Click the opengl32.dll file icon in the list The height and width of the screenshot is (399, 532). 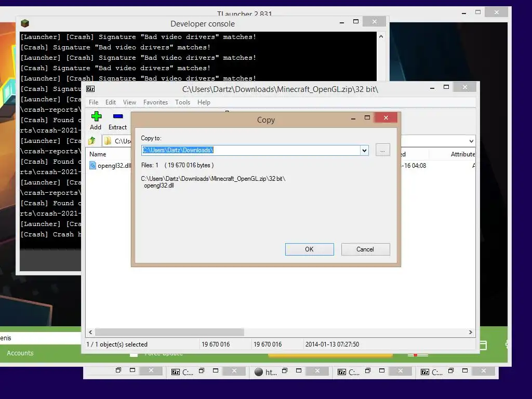coord(92,165)
